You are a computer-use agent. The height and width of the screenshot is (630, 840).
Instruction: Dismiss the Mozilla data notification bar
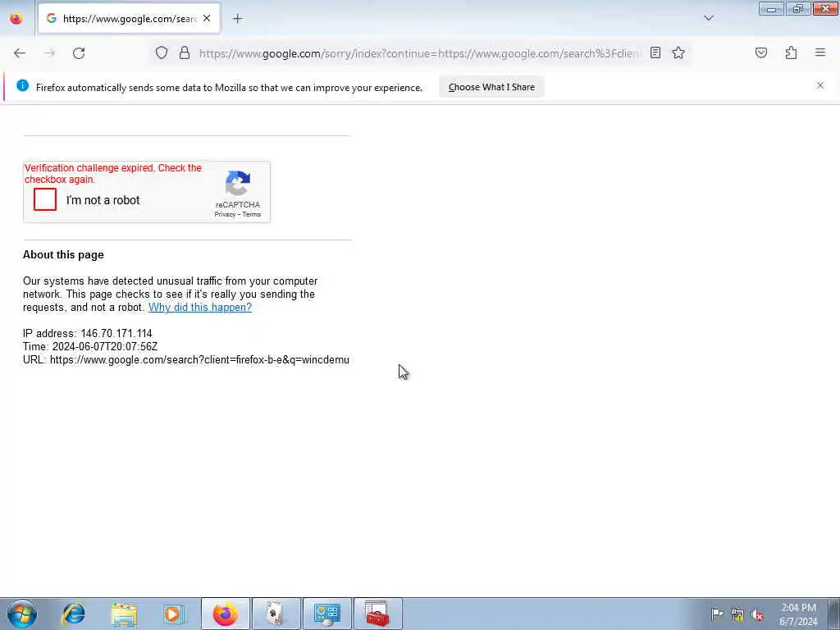820,85
